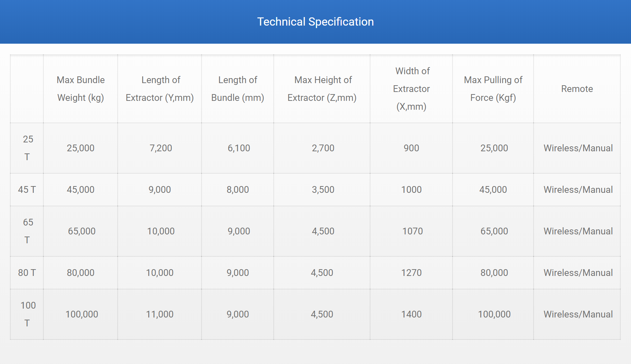Select the Max Bundle Weight (kg) column header

81,89
